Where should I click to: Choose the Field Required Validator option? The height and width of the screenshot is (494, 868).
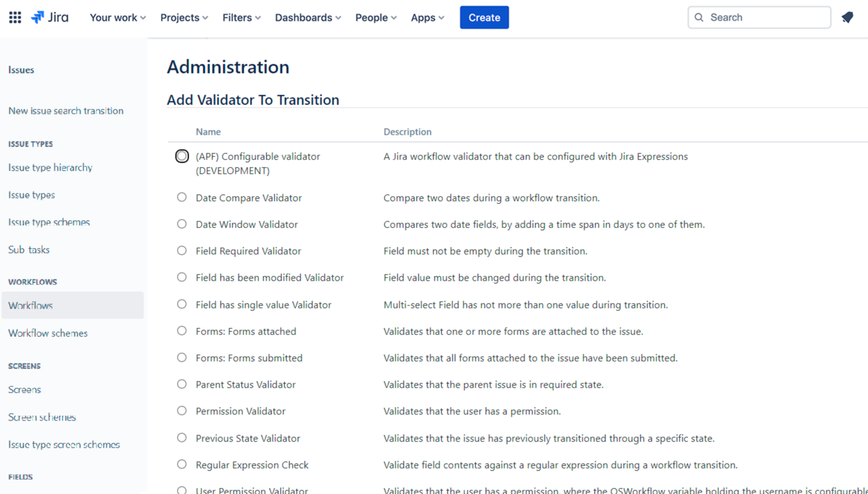pos(182,250)
